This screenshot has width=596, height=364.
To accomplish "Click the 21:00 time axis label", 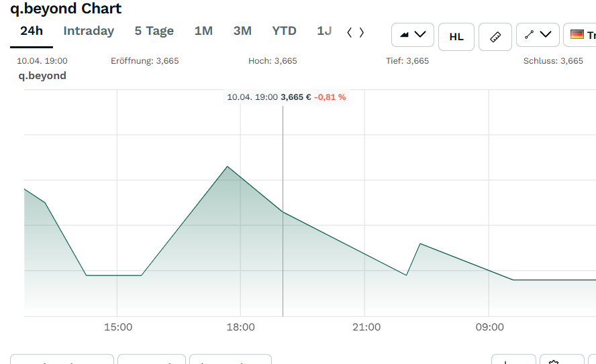I will [x=366, y=327].
